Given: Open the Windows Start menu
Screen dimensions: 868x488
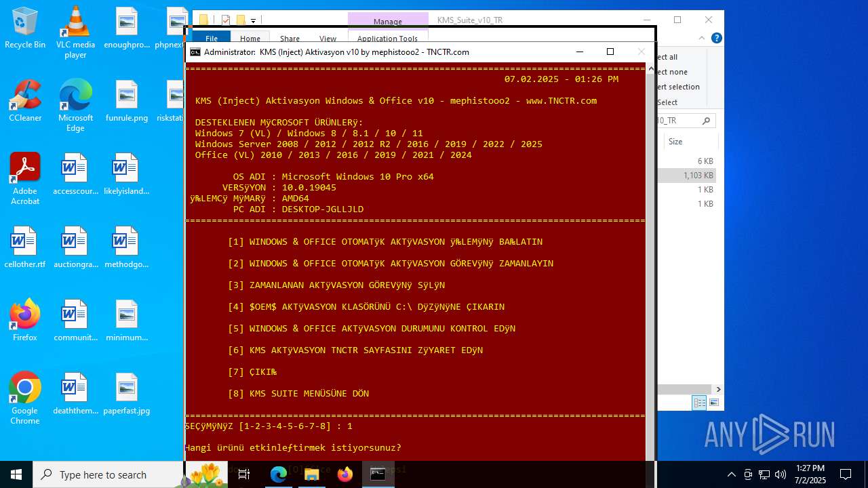Looking at the screenshot, I should pyautogui.click(x=16, y=474).
